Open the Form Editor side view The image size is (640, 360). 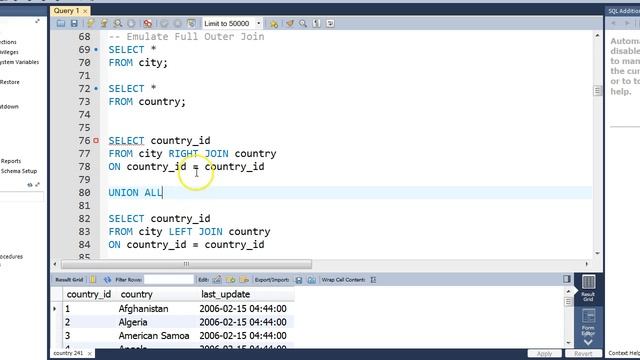(x=588, y=322)
